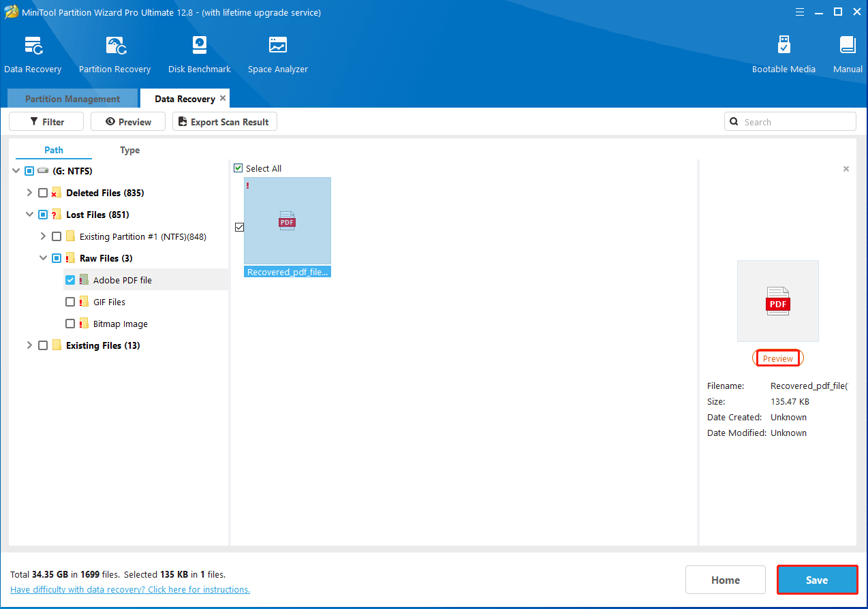Switch to the Type view tab
The height and width of the screenshot is (609, 868).
[x=129, y=150]
